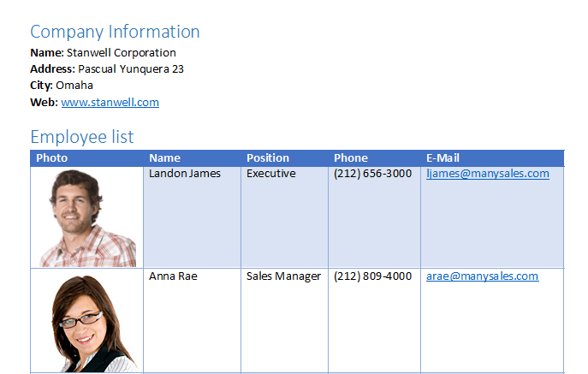Click the Landon James name cell
This screenshot has height=374, width=588.
coord(184,174)
